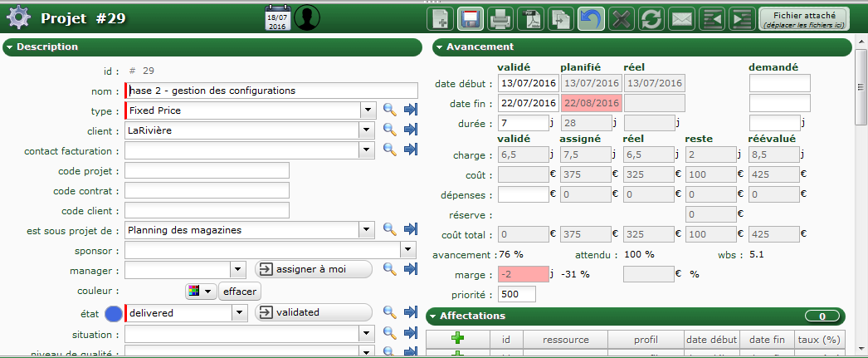Open the état dropdown showing delivered
The width and height of the screenshot is (868, 358).
coord(239,313)
